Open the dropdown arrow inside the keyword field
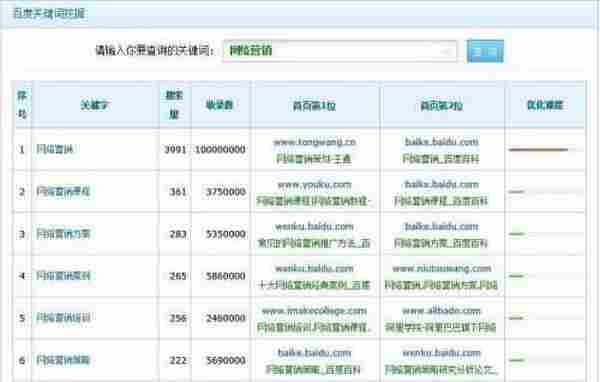 (446, 51)
